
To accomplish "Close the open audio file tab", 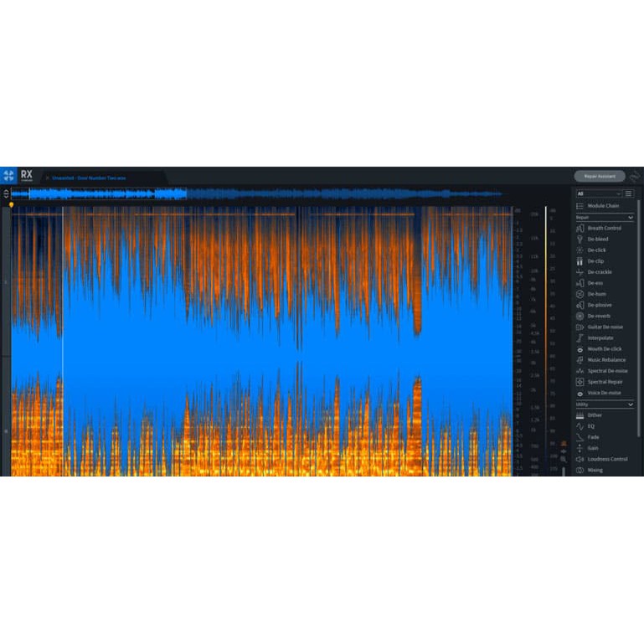I will [48, 178].
